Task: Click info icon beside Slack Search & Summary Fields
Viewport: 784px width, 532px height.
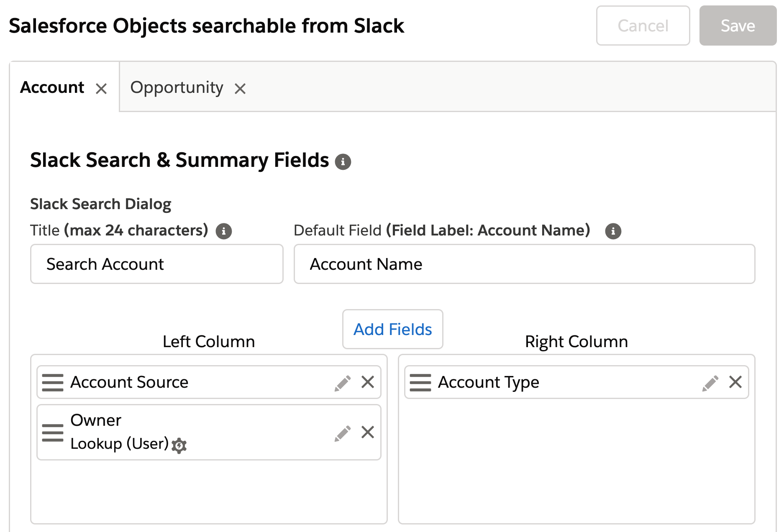Action: [x=343, y=161]
